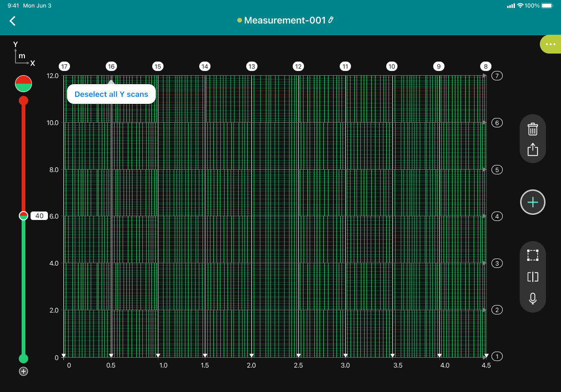Select X scan marker 2
Viewport: 561px width, 392px height.
pyautogui.click(x=497, y=310)
